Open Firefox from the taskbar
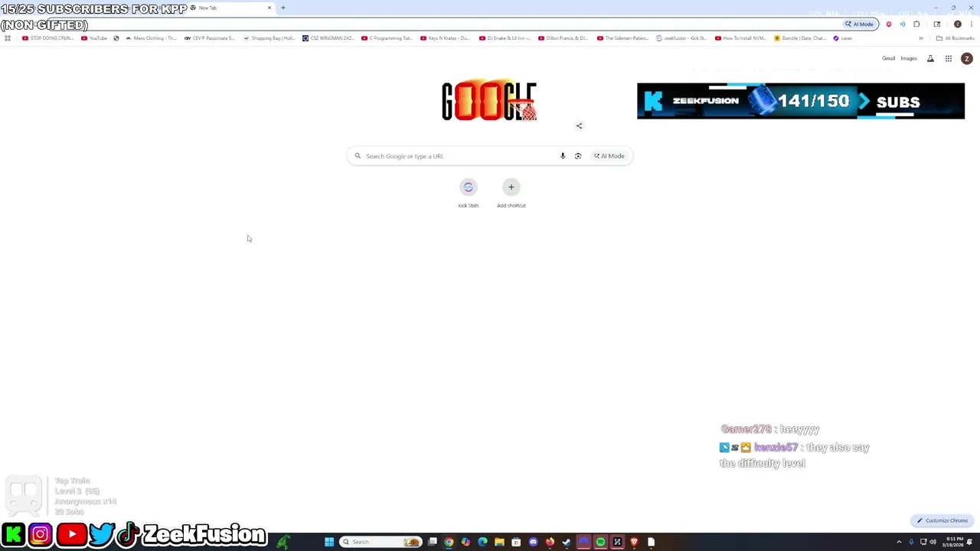The height and width of the screenshot is (551, 980). (550, 542)
